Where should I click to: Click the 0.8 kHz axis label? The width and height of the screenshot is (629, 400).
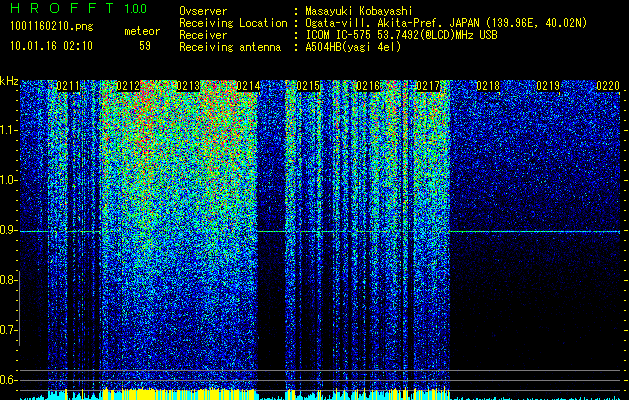(8, 280)
